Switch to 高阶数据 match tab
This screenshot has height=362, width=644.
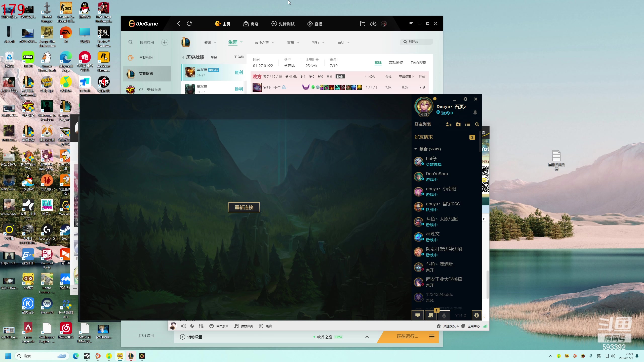coord(396,63)
